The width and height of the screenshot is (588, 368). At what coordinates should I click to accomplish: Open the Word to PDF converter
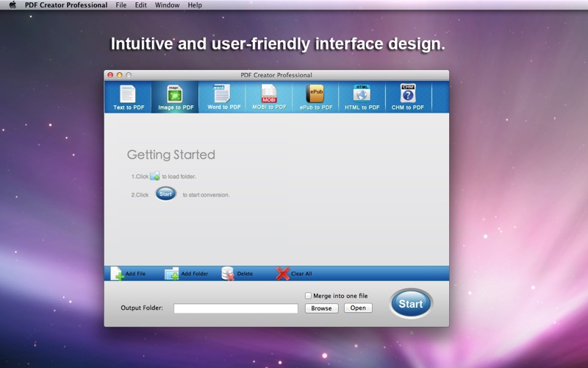coord(223,97)
